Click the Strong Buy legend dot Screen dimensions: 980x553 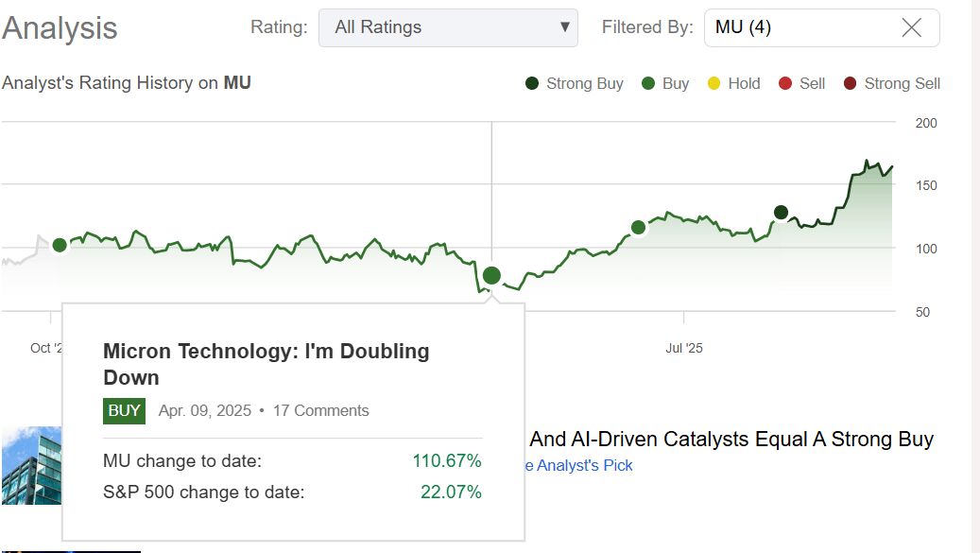[x=530, y=83]
